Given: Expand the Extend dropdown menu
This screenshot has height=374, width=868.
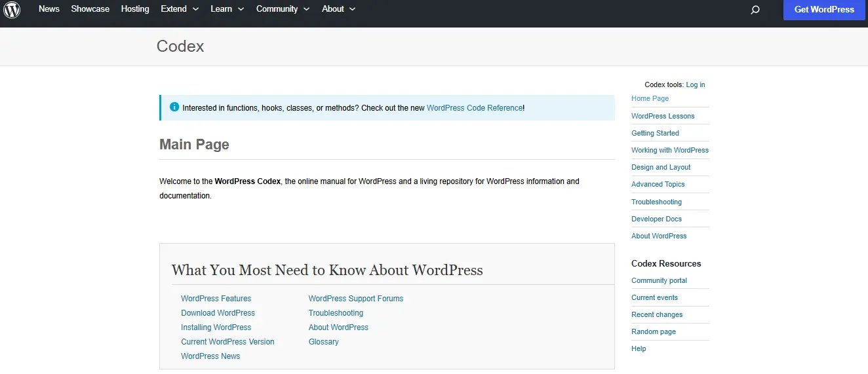Looking at the screenshot, I should 180,9.
